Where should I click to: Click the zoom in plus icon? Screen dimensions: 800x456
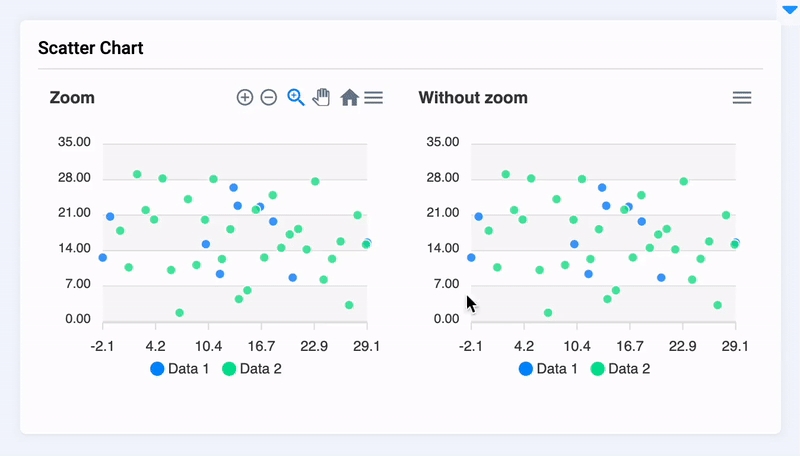point(245,97)
